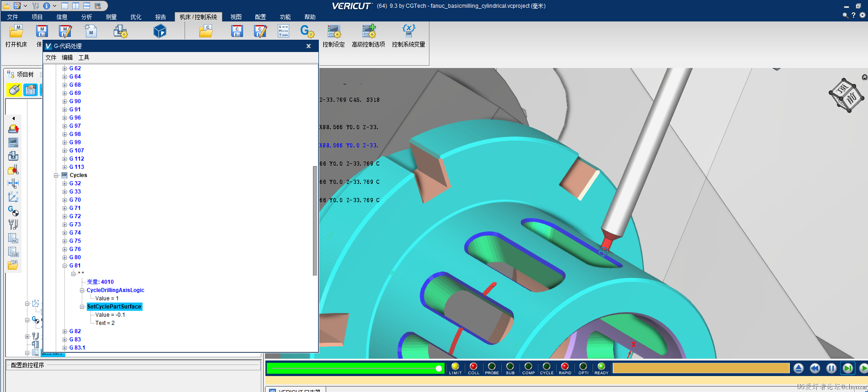868x392 pixels.
Task: Collapse the G 81 tree node
Action: (x=65, y=266)
